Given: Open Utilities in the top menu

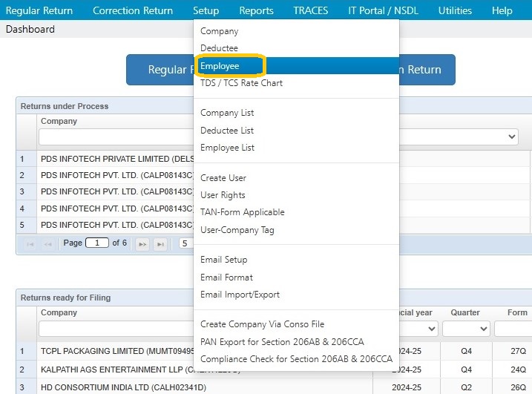Looking at the screenshot, I should tap(455, 10).
